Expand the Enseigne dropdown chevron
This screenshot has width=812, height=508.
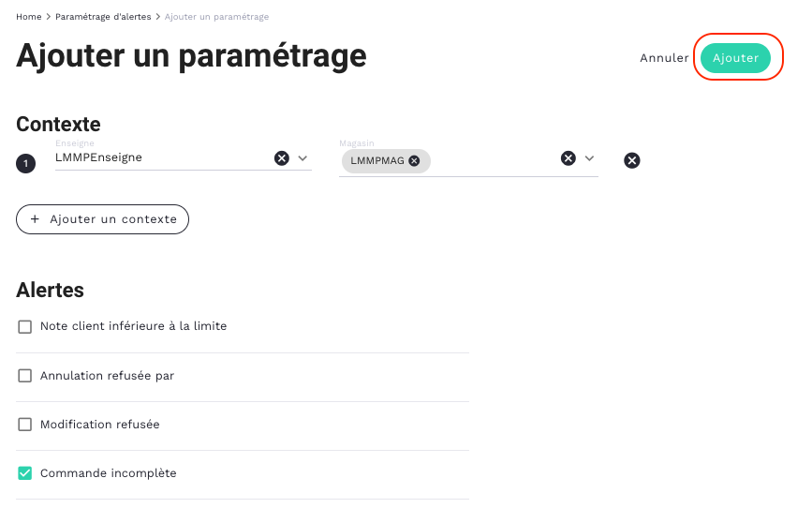[x=303, y=158]
